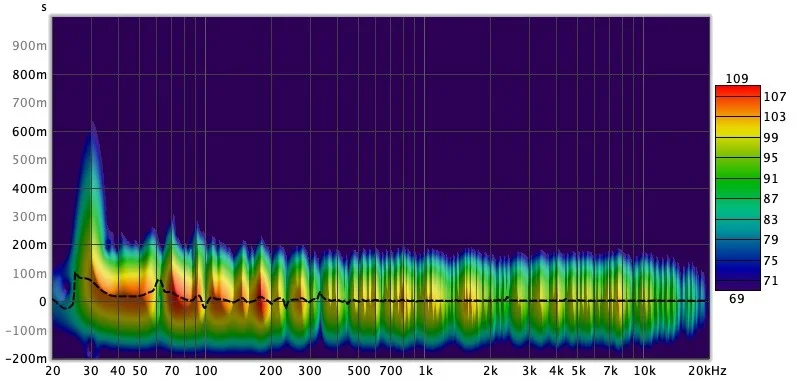Click the color scale legend bar
This screenshot has width=800, height=383.
[738, 188]
